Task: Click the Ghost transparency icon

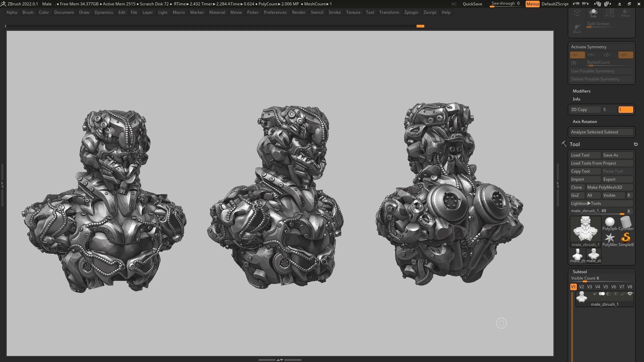Action: [577, 28]
